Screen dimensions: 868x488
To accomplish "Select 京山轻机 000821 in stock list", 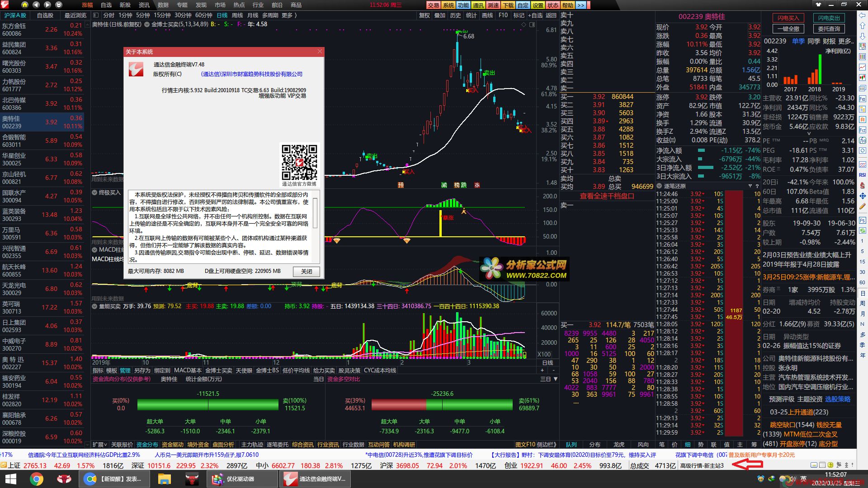I will point(42,178).
